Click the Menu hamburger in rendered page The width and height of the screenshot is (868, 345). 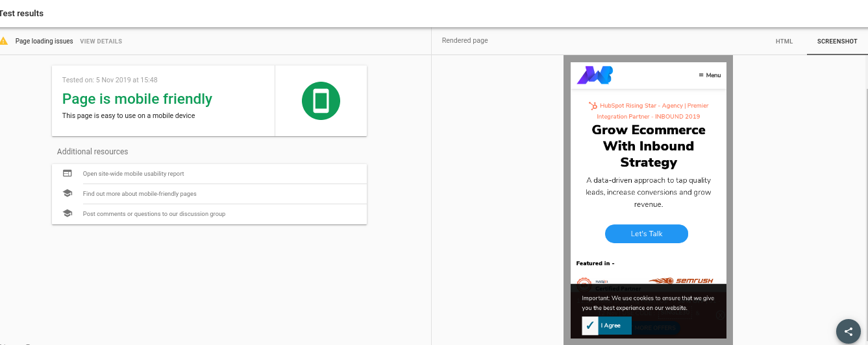click(710, 75)
